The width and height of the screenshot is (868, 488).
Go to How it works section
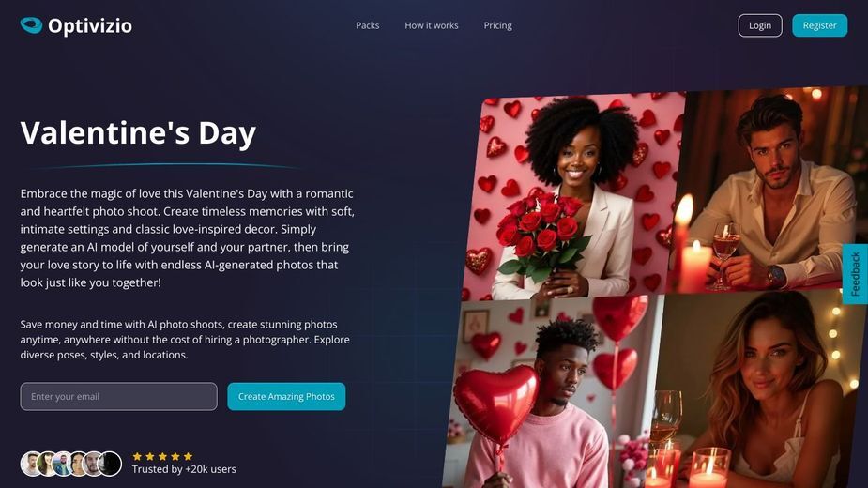432,25
